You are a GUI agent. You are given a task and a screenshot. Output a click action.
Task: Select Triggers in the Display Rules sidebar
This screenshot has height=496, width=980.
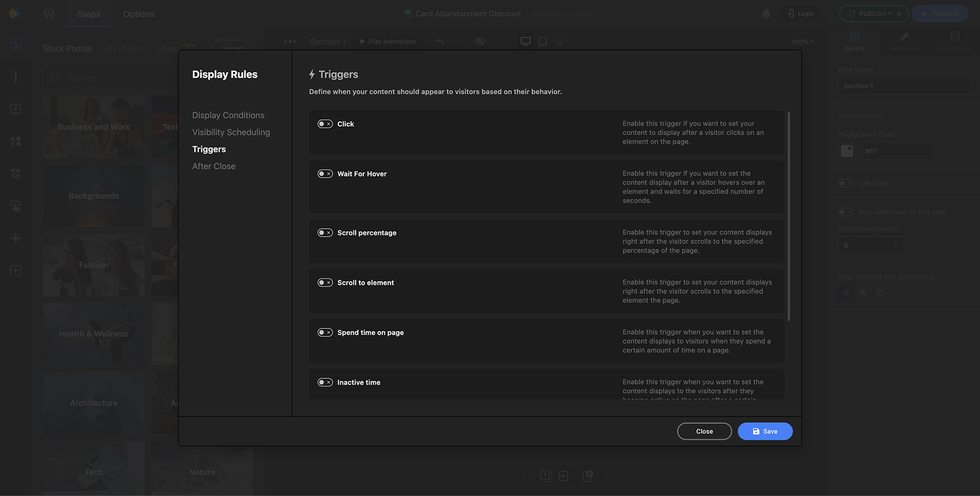(209, 149)
